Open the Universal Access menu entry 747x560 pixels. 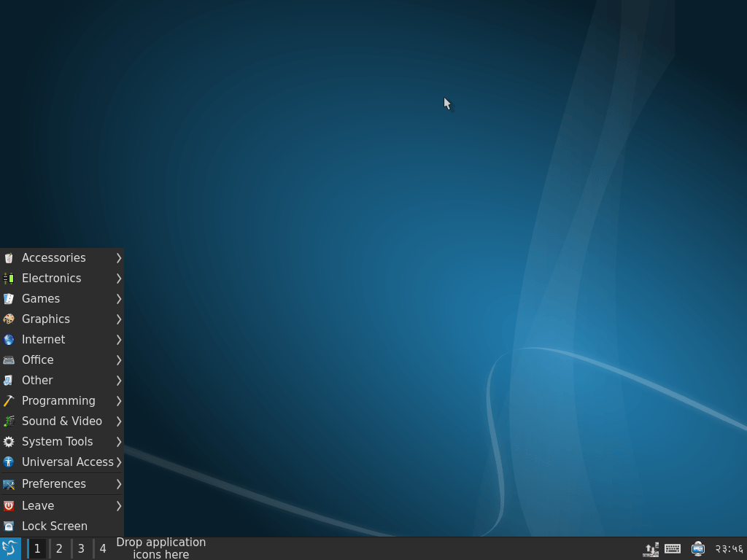[x=62, y=462]
